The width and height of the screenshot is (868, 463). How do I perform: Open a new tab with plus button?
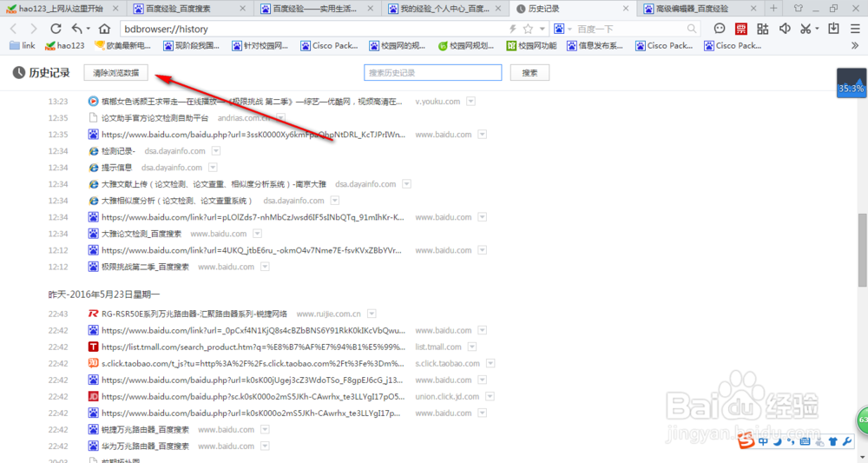[x=773, y=9]
